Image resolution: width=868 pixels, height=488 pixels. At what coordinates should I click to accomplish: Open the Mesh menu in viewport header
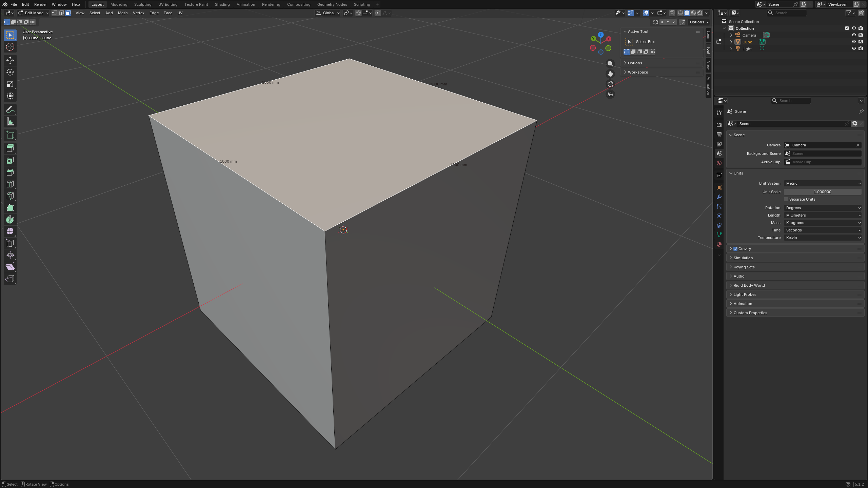pos(122,13)
